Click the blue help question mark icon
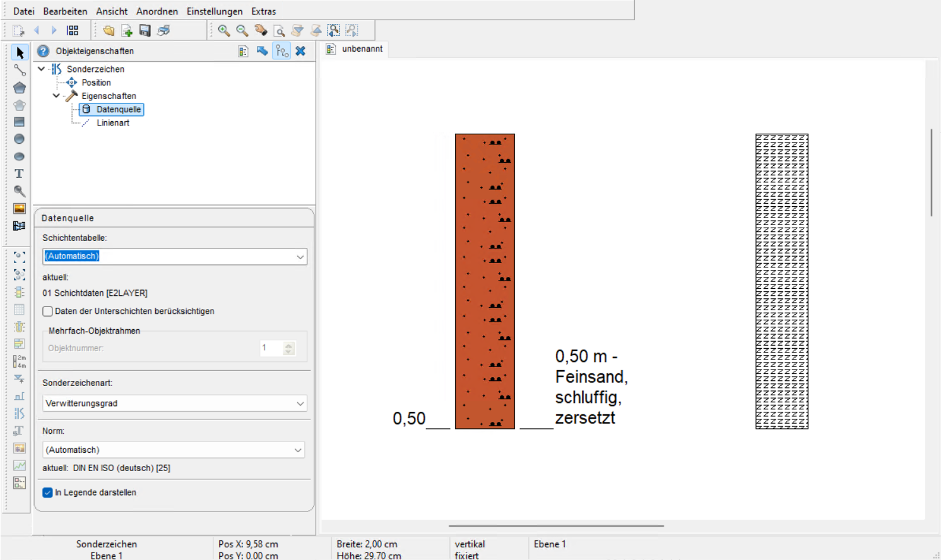Screen dimensions: 941x560 (43, 51)
